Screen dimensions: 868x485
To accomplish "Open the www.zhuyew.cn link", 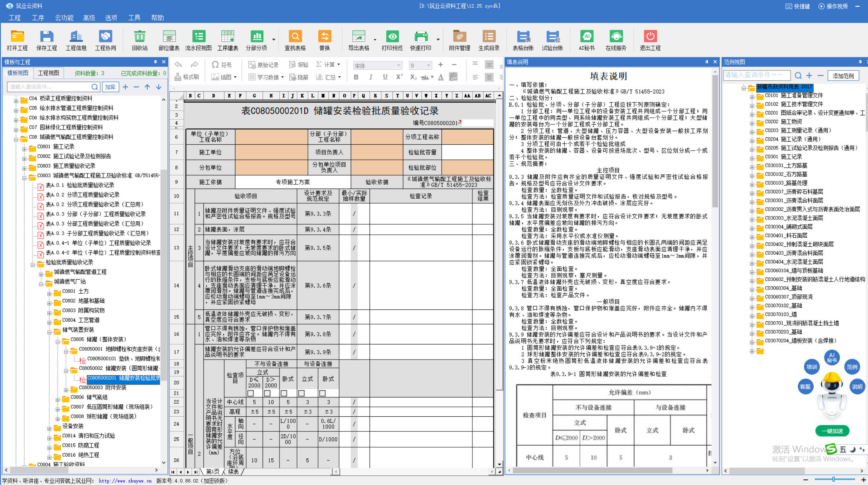I will click(x=125, y=481).
